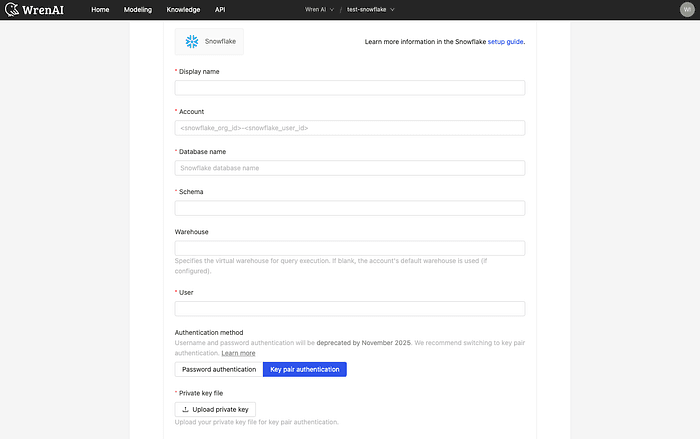Focus the Display name field
The height and width of the screenshot is (439, 700).
coord(350,88)
